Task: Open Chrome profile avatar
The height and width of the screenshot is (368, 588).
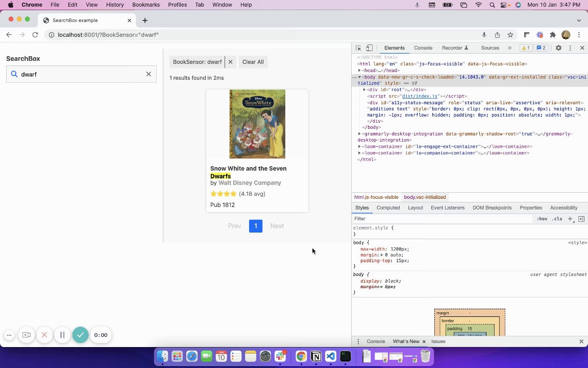Action: [566, 35]
